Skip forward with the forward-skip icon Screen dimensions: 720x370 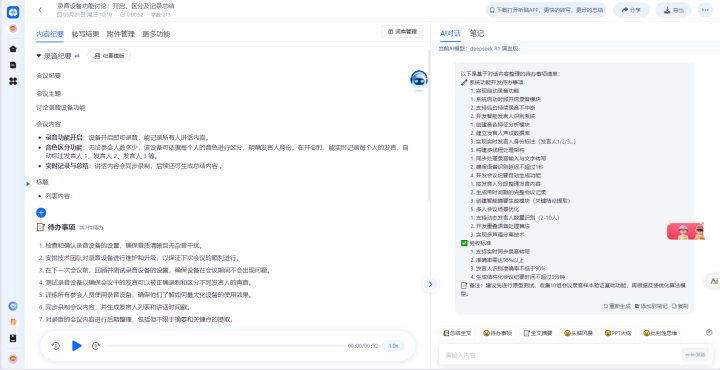96,346
